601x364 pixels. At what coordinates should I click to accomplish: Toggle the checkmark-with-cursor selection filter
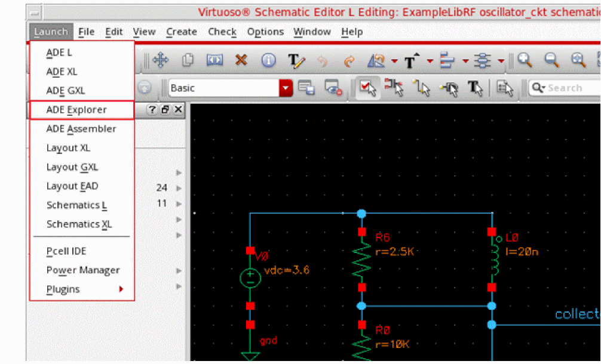tap(368, 88)
